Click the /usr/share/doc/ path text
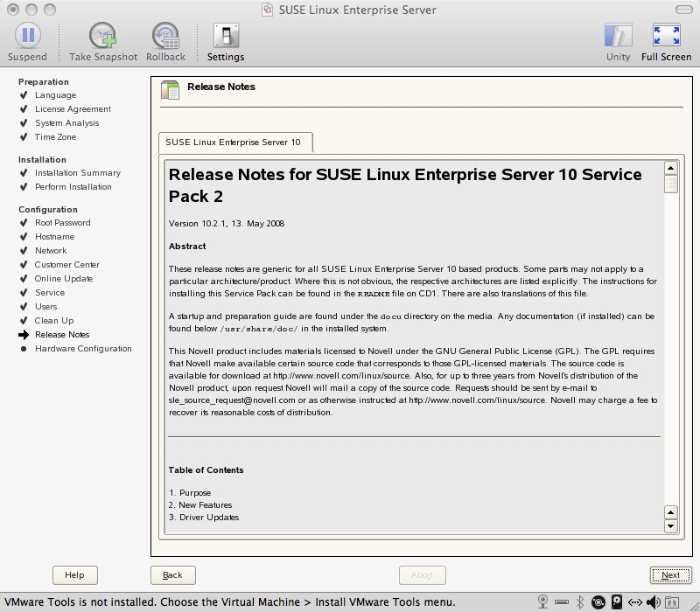 click(259, 329)
